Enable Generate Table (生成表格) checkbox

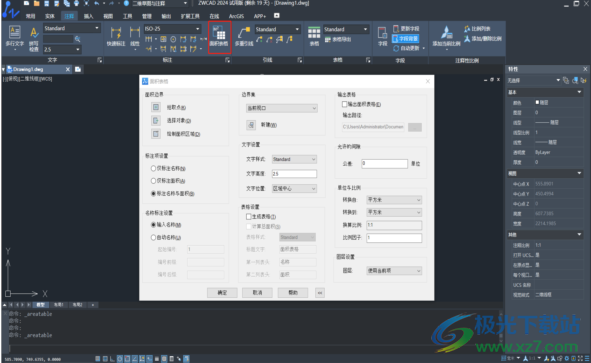[x=248, y=216]
